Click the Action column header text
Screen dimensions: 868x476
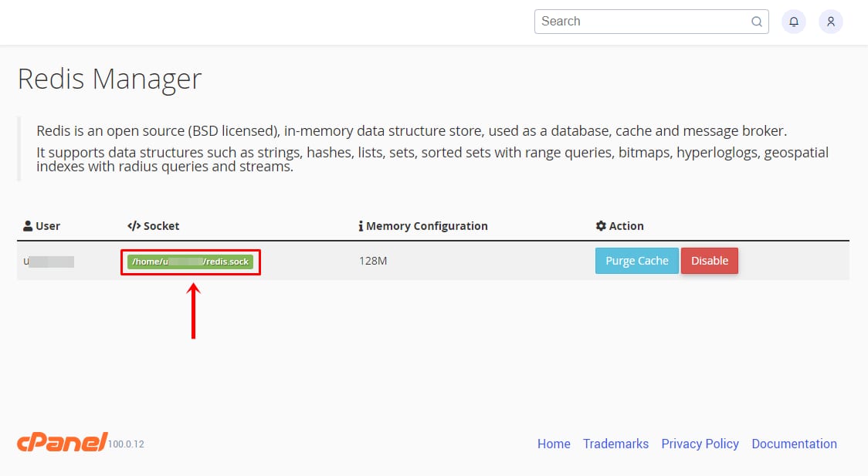[626, 226]
